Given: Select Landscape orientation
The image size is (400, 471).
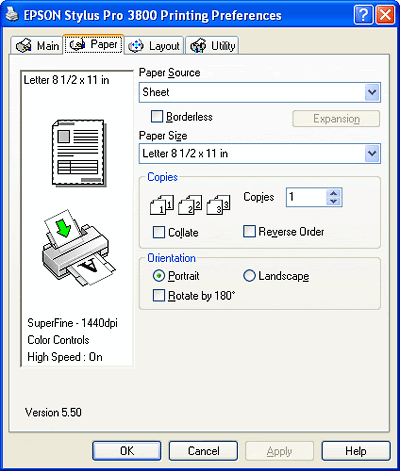Looking at the screenshot, I should 249,276.
